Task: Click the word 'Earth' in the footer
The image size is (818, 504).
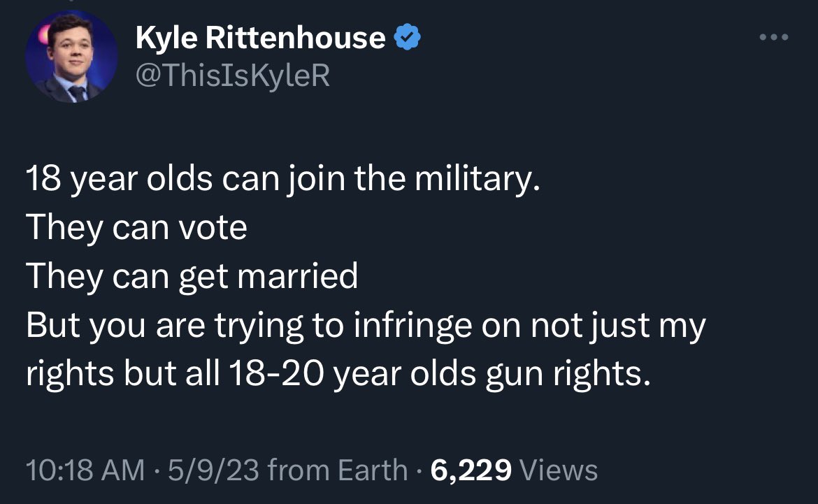Action: click(x=373, y=470)
